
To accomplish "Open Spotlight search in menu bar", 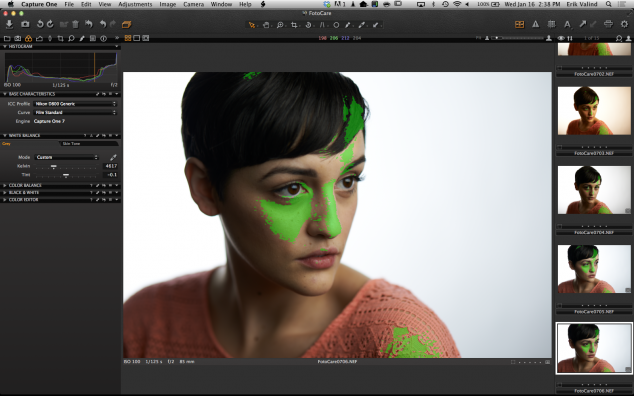I will (609, 4).
